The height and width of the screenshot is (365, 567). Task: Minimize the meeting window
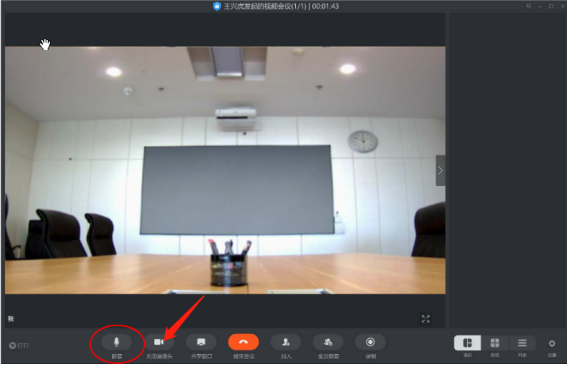point(540,7)
